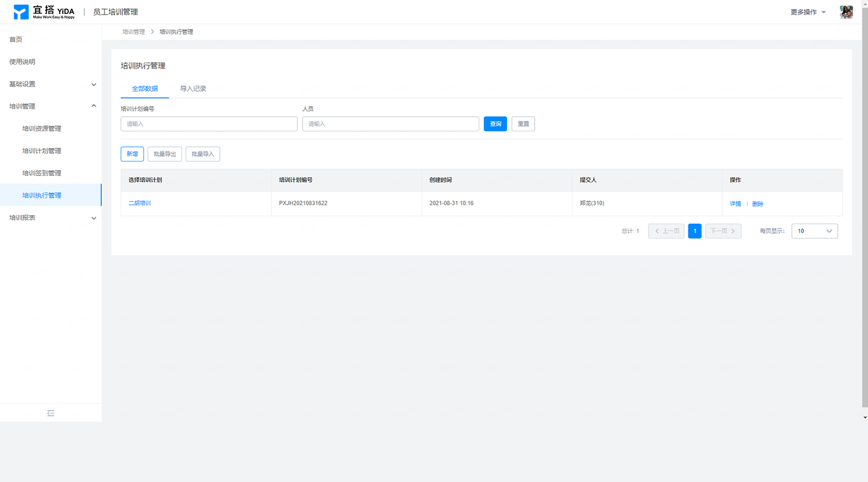Expand the 基础设置 menu section
The image size is (868, 482).
click(51, 84)
